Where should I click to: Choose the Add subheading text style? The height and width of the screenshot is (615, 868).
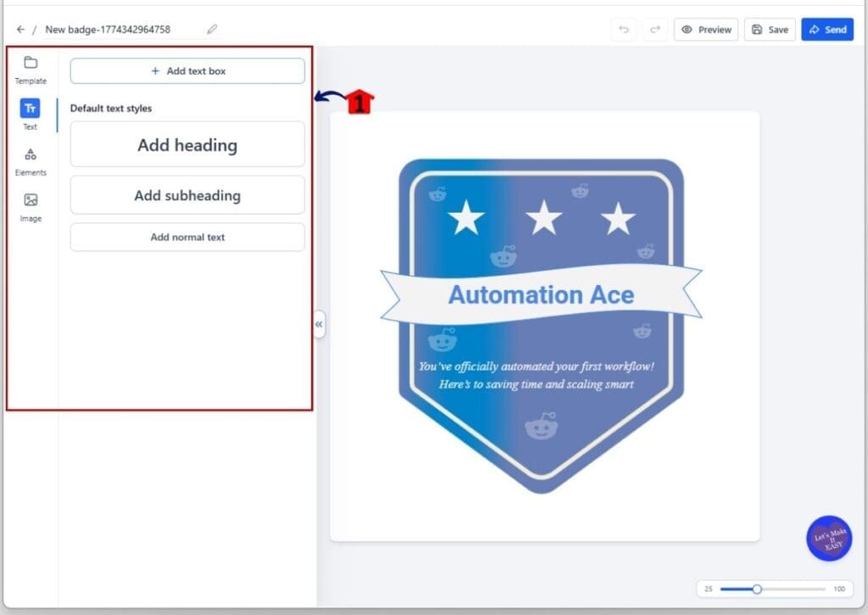tap(187, 195)
